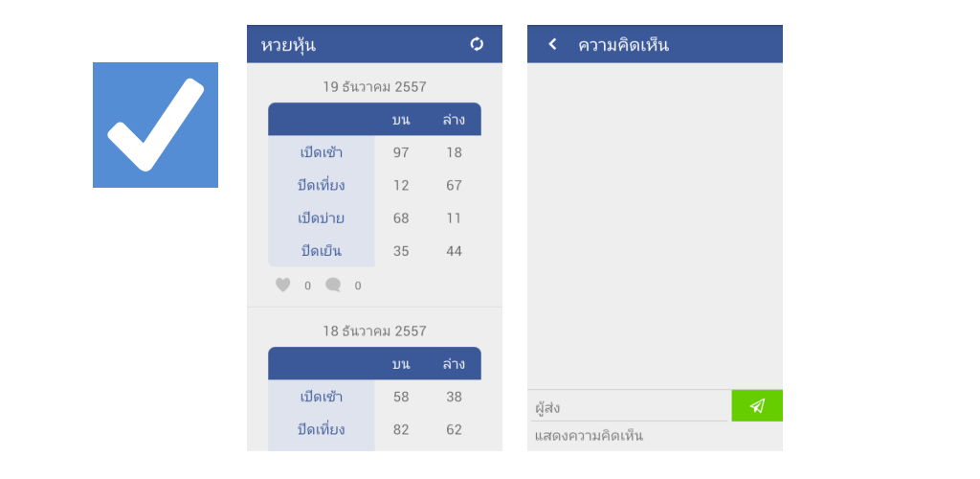Open comments via speech bubble icon
Screen dimensions: 980x479
(333, 285)
